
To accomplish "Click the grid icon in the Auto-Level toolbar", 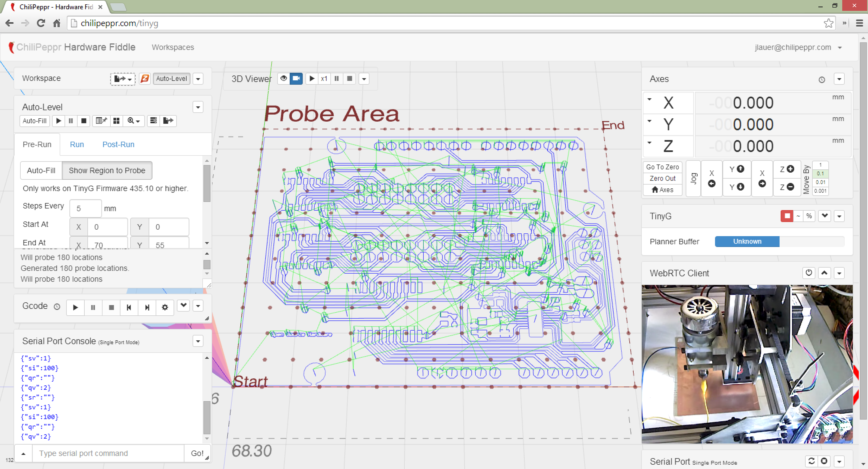I will [x=117, y=121].
